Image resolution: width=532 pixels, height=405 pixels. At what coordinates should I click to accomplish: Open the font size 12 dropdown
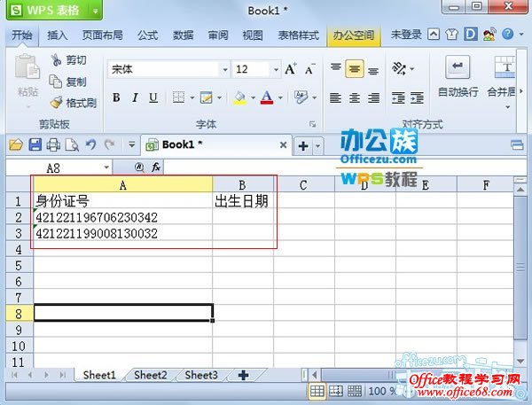276,69
